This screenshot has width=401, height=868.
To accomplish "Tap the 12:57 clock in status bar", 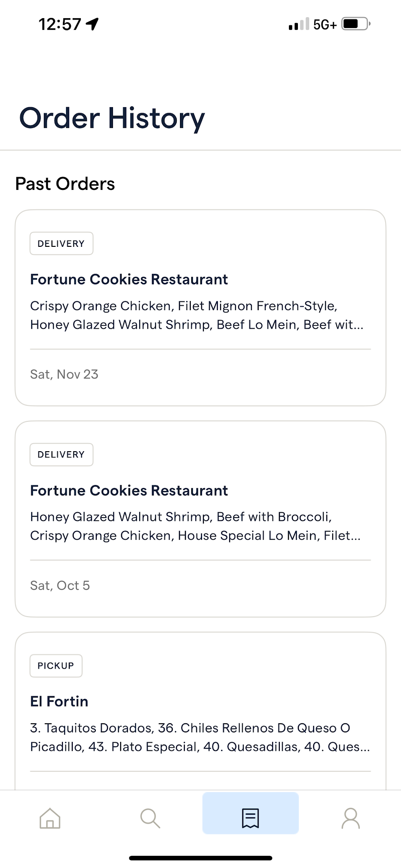I will pyautogui.click(x=60, y=24).
